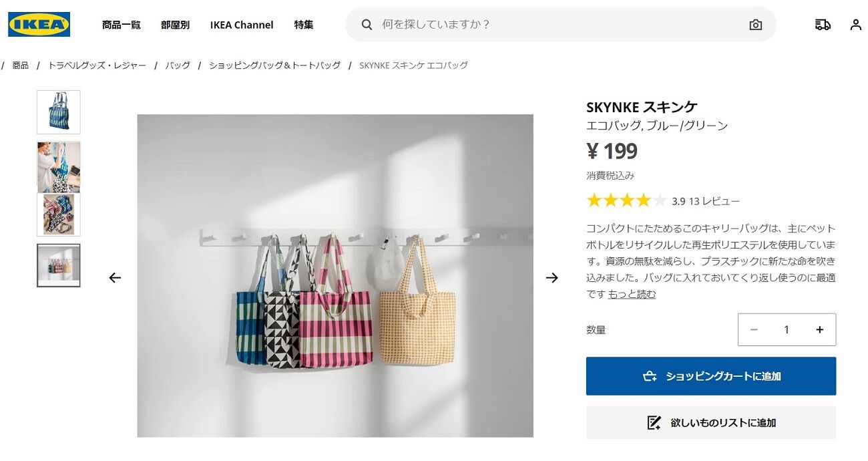
Task: Increase quantity with plus button
Action: click(x=819, y=329)
